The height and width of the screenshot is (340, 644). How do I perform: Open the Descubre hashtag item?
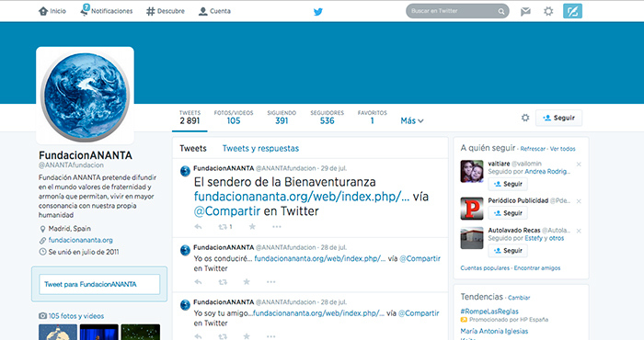pos(166,11)
